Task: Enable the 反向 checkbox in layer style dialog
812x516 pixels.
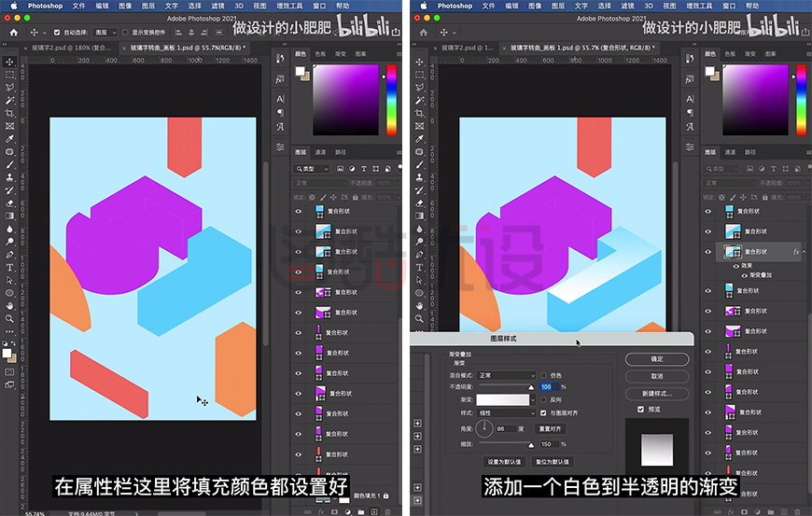Action: point(543,399)
